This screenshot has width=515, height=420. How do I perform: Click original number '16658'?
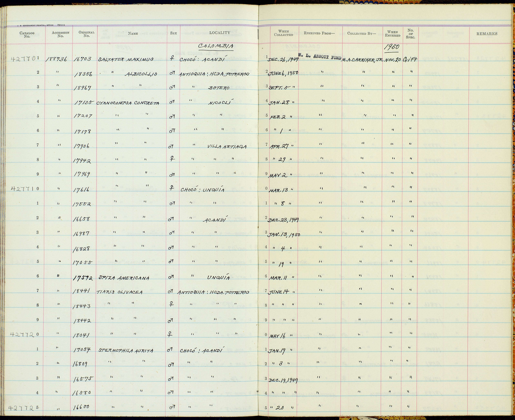tap(81, 219)
